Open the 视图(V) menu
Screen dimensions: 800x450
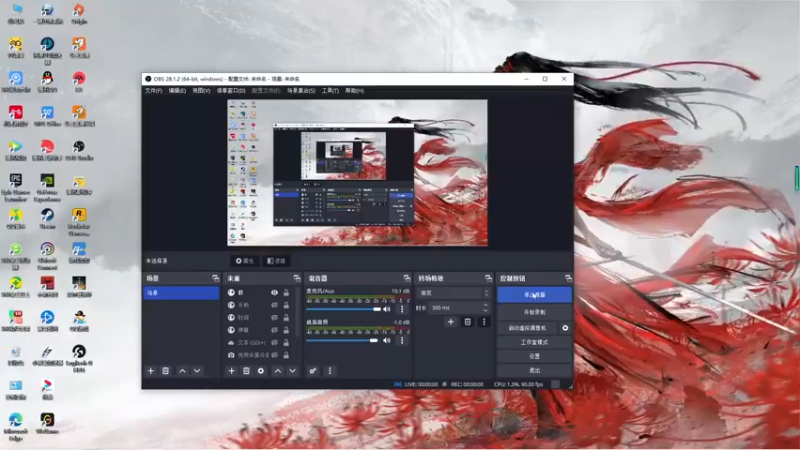click(201, 91)
